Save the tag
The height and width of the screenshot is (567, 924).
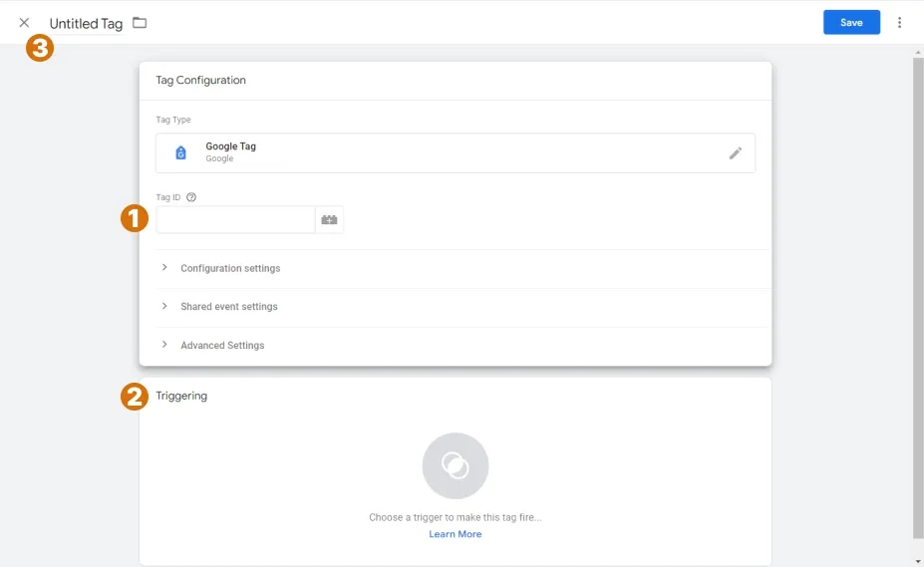click(851, 22)
